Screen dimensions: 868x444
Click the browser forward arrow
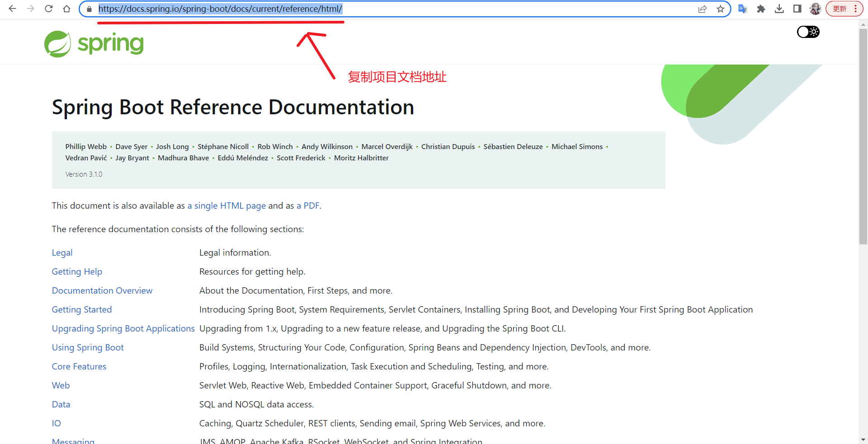[x=30, y=9]
